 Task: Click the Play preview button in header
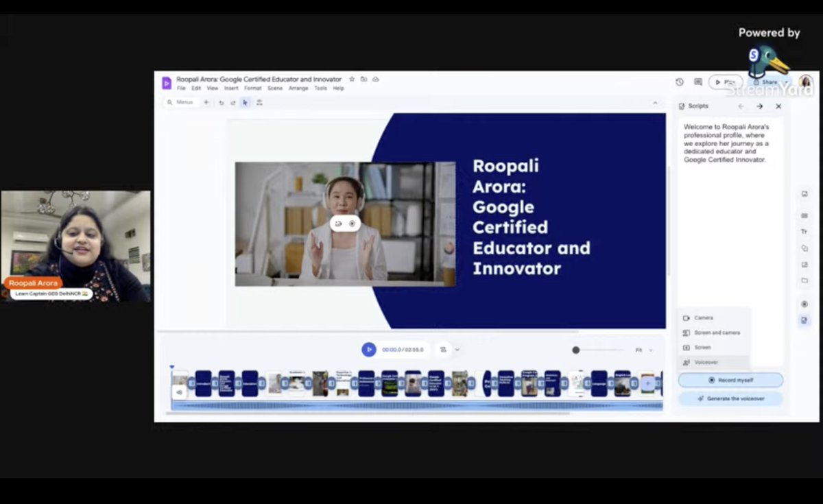click(x=726, y=82)
